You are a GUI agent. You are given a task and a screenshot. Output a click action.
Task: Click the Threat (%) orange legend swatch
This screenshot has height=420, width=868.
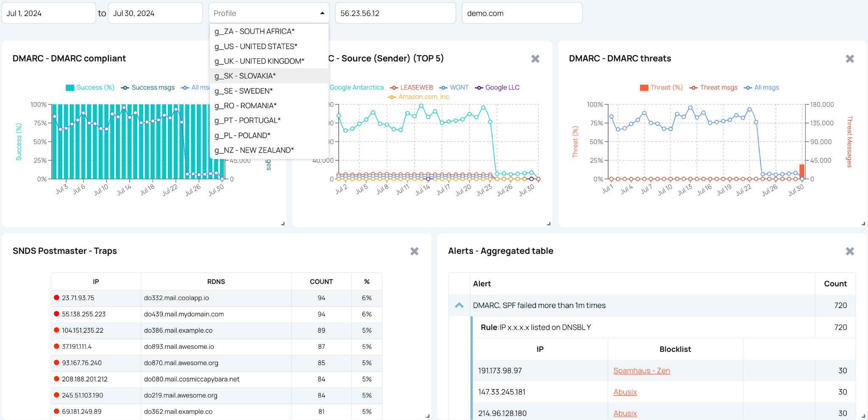point(644,88)
